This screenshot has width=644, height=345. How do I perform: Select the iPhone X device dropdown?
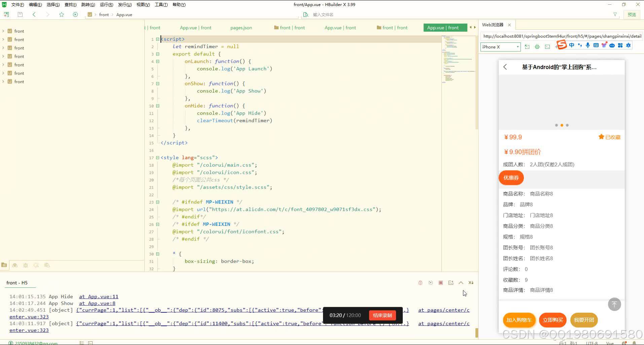pyautogui.click(x=501, y=47)
